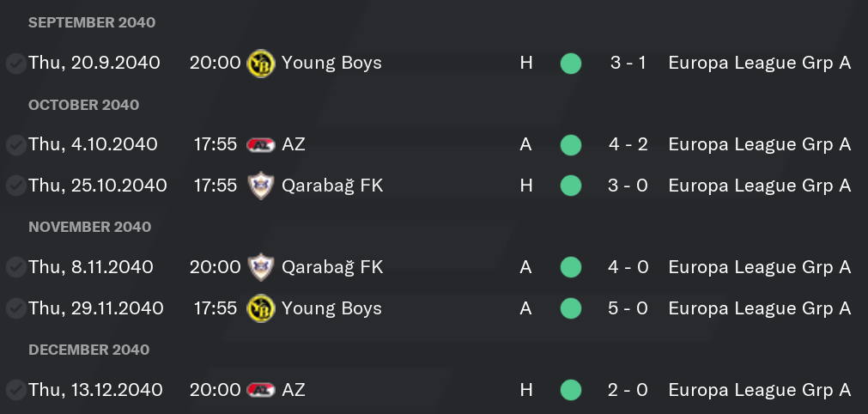Click AZ club logo for 4.10.2040 match

point(261,145)
